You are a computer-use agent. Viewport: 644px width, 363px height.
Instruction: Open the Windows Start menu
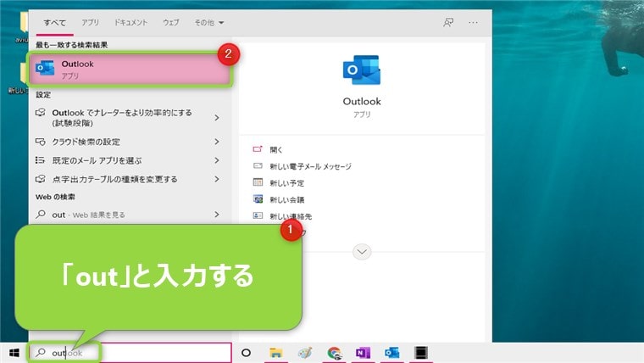click(x=14, y=353)
